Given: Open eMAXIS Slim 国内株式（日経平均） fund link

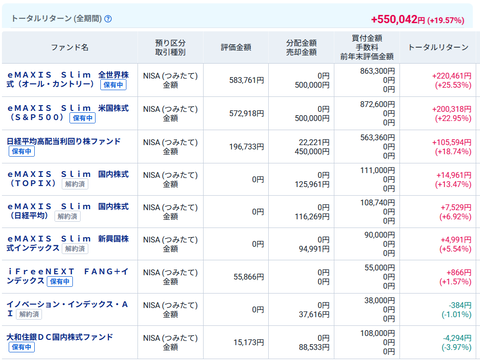Looking at the screenshot, I should pos(68,211).
